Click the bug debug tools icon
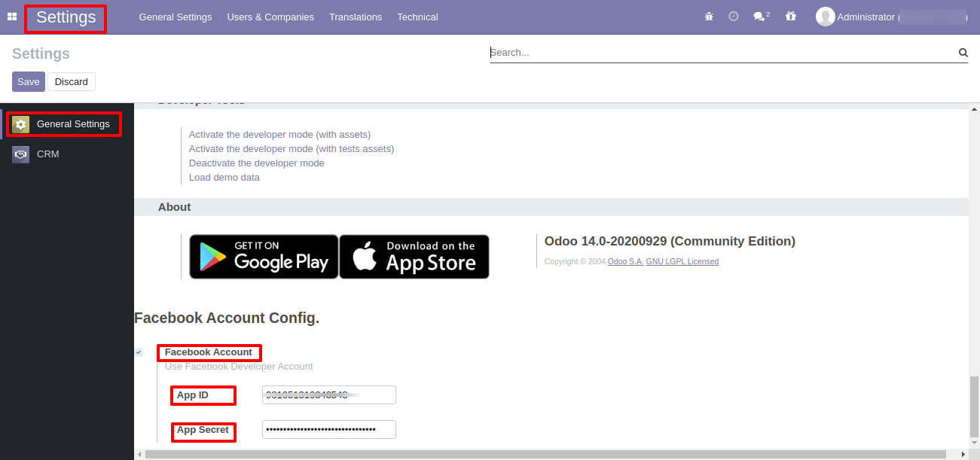This screenshot has height=460, width=980. pyautogui.click(x=709, y=17)
